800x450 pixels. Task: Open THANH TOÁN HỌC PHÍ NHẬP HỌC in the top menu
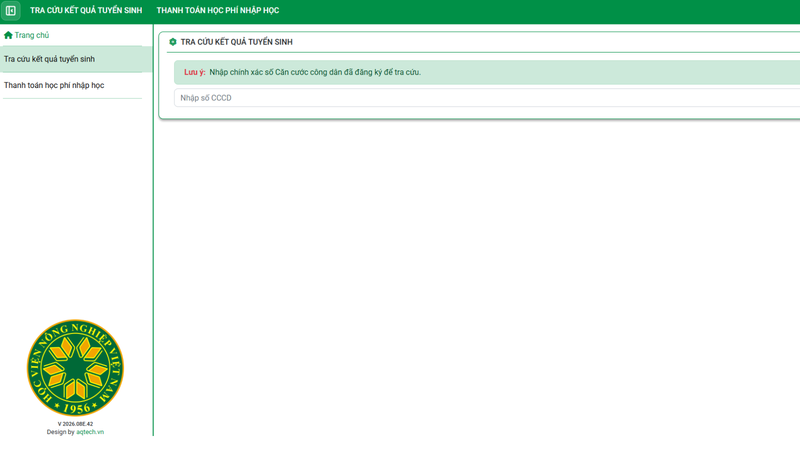click(218, 10)
